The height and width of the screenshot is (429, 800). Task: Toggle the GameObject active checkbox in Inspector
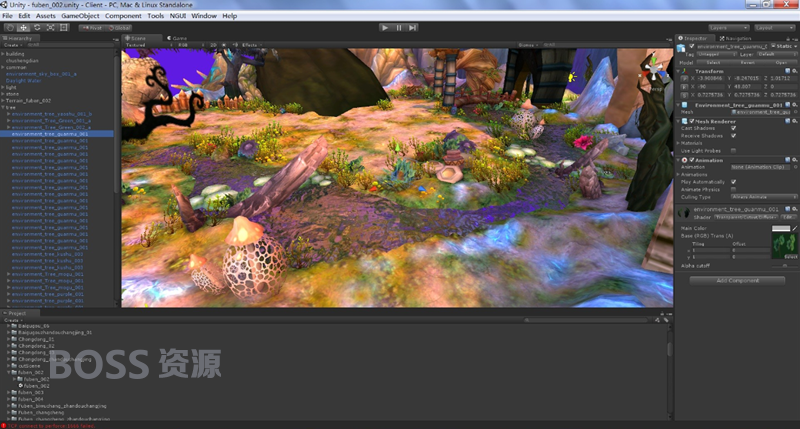(692, 46)
